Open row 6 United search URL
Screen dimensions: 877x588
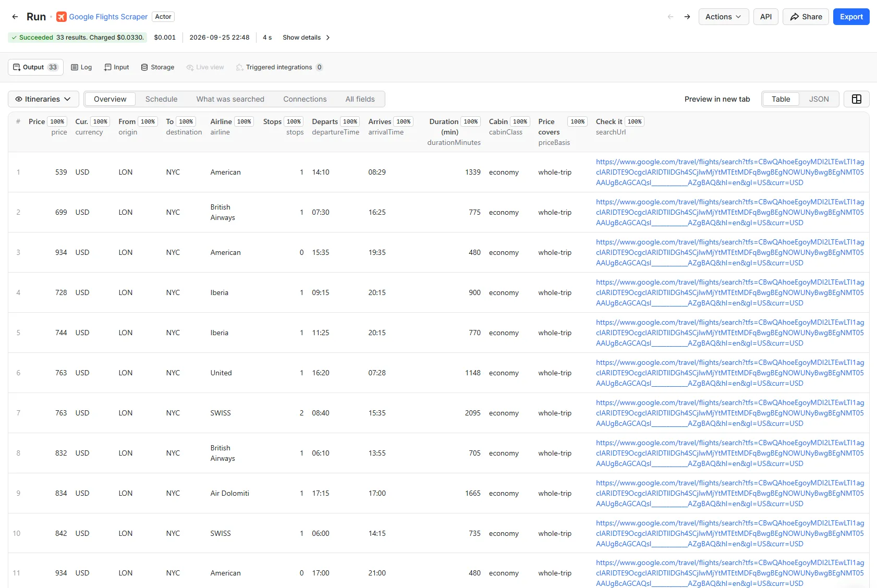(730, 373)
